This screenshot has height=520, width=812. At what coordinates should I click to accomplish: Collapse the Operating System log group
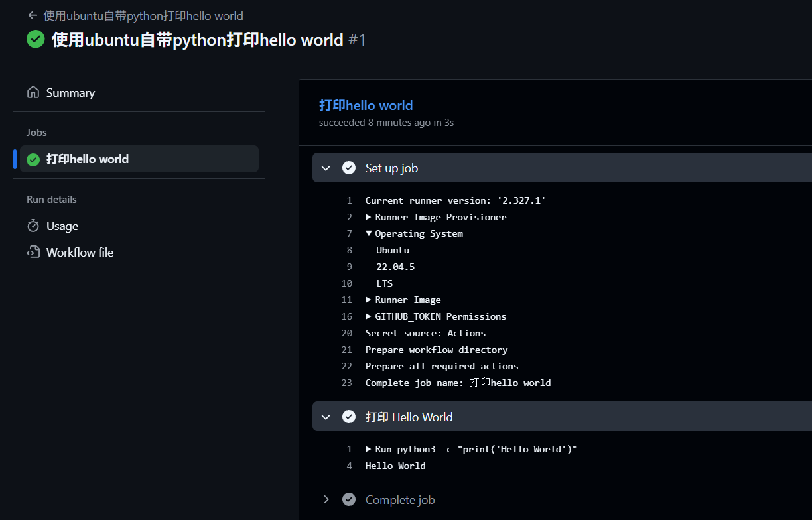click(x=369, y=233)
